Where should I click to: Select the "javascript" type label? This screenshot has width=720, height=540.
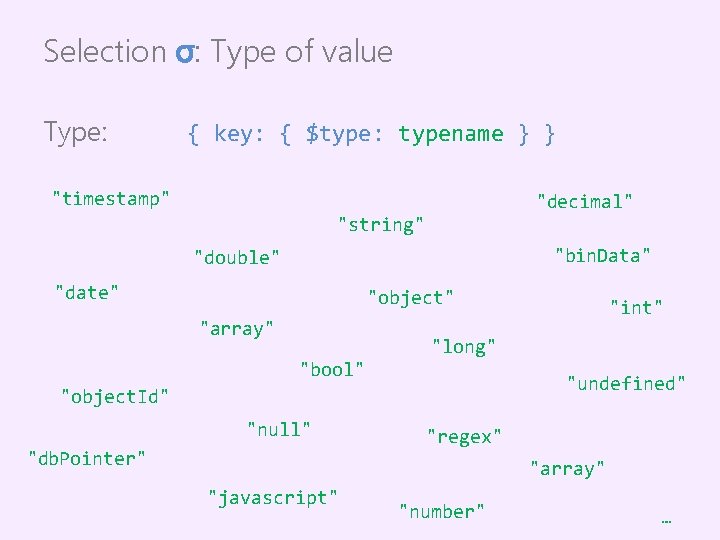pyautogui.click(x=272, y=497)
